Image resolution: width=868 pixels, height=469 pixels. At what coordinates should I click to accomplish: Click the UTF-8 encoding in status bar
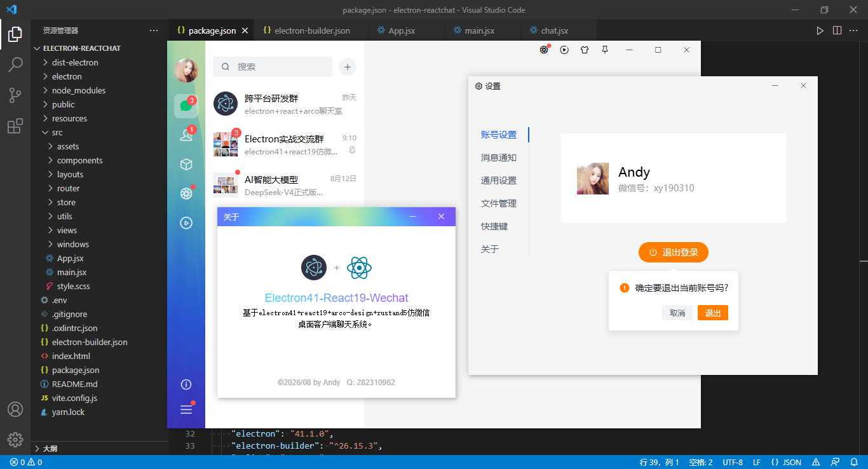click(733, 462)
